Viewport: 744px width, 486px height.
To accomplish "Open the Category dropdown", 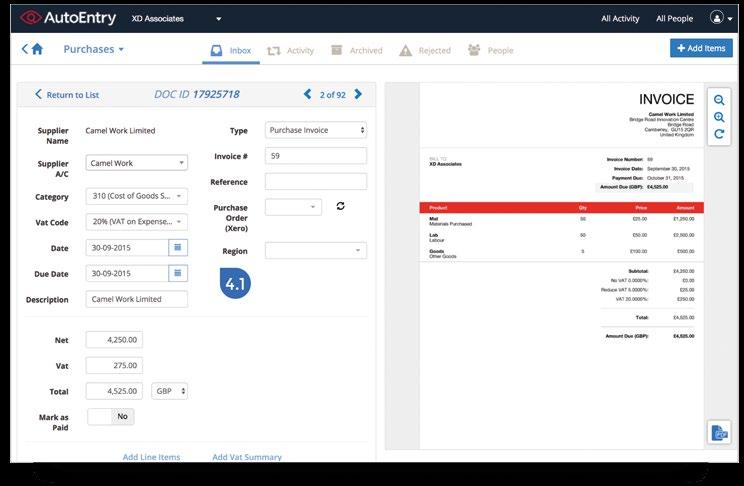I will [x=137, y=196].
